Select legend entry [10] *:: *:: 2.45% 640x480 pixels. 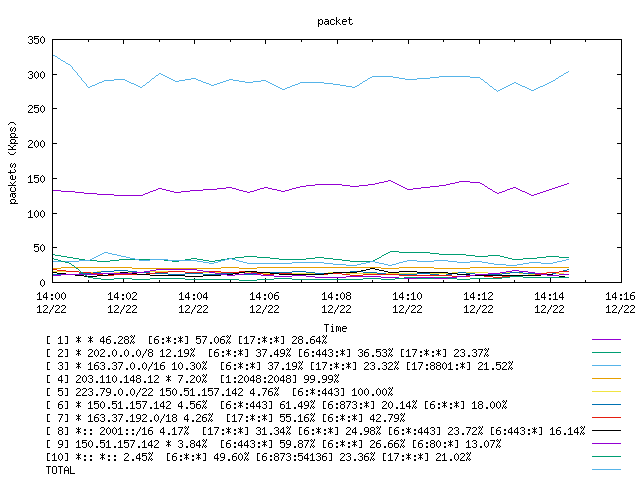point(258,457)
